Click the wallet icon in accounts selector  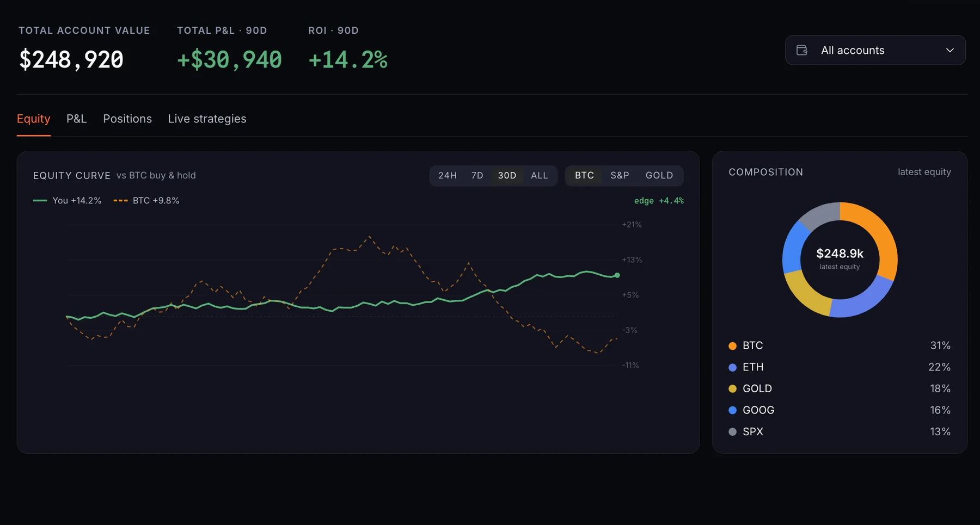pos(802,50)
